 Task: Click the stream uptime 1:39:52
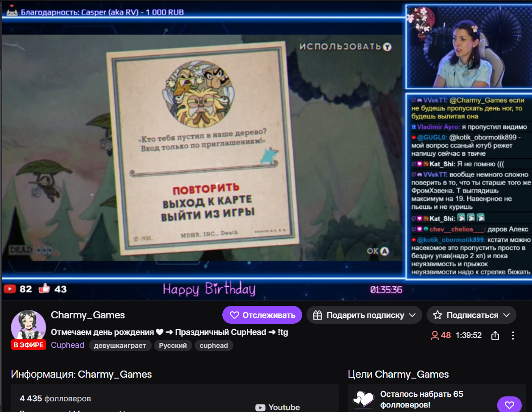tap(469, 335)
